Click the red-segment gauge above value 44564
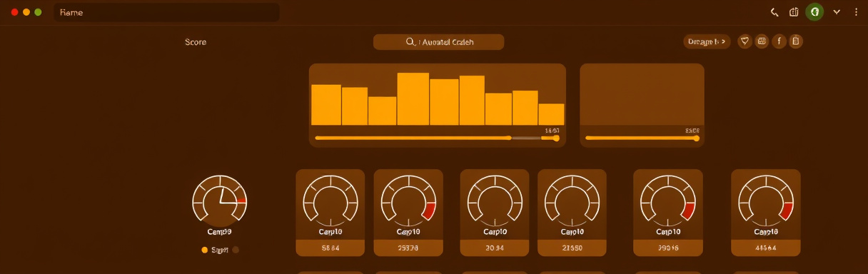Image resolution: width=868 pixels, height=274 pixels. point(766,200)
